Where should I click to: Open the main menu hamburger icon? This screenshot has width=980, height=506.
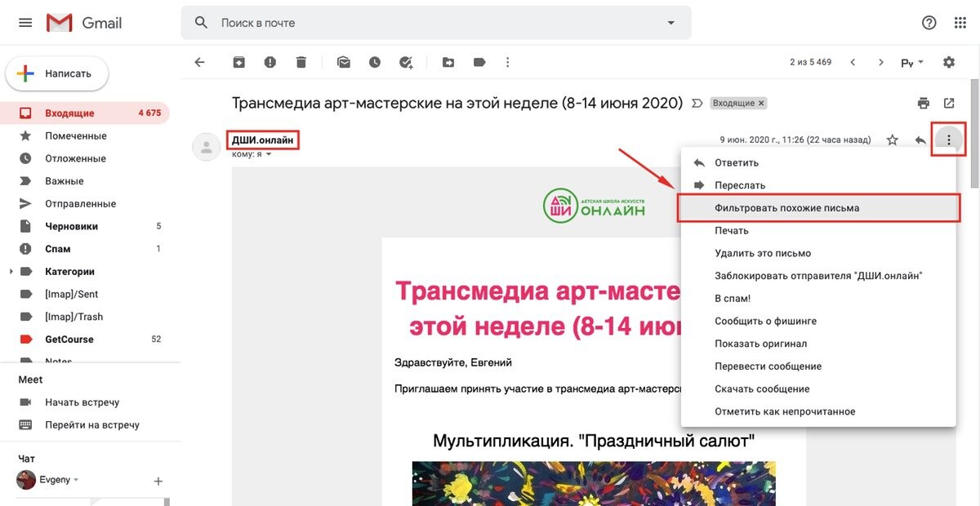click(25, 23)
